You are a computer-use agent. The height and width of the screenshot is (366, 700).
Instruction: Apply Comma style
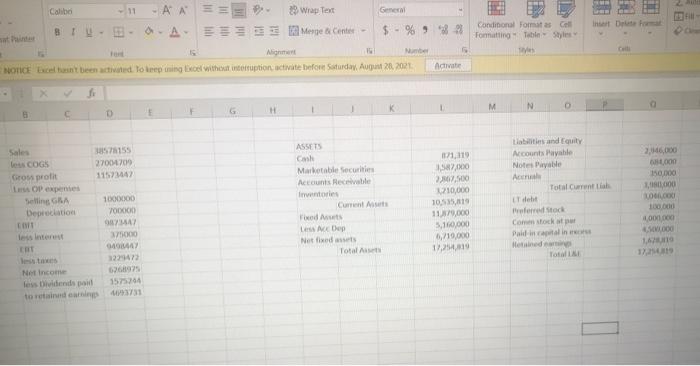pos(425,30)
